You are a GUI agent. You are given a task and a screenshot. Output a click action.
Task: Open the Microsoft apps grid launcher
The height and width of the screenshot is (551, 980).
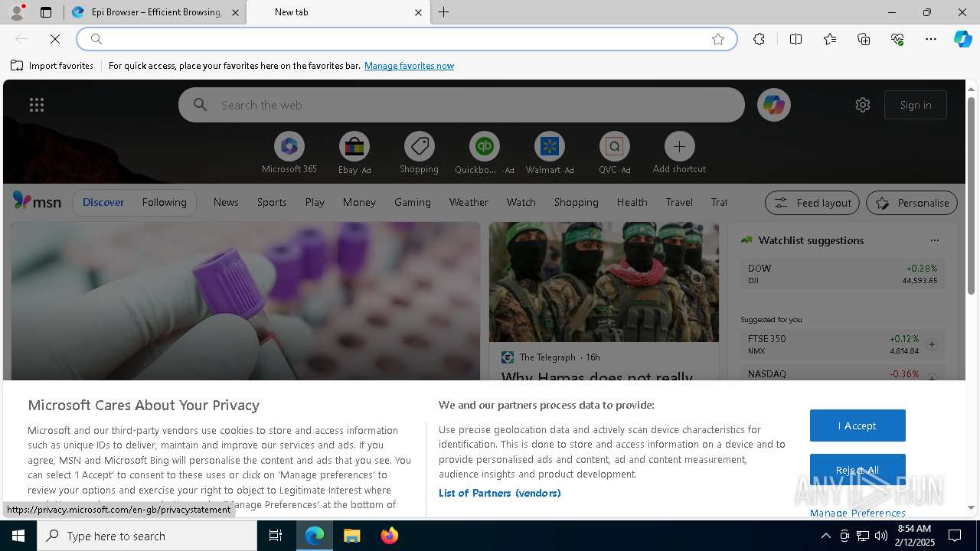[36, 105]
